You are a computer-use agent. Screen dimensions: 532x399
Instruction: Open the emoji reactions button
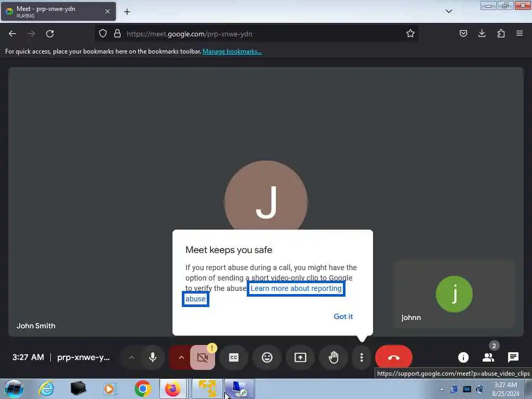[267, 357]
